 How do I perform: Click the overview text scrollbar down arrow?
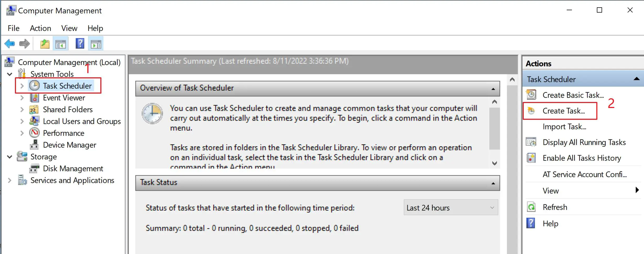494,163
